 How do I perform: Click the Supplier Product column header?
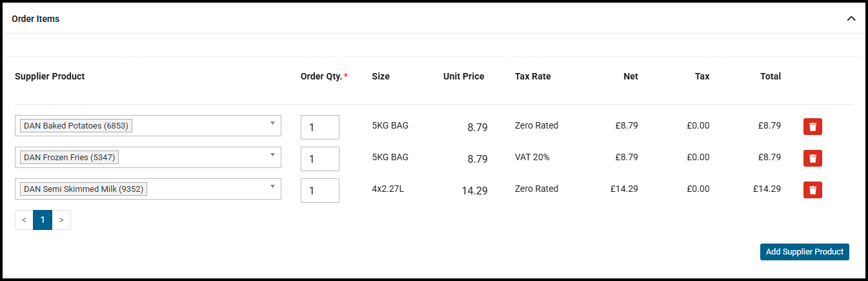pos(50,76)
